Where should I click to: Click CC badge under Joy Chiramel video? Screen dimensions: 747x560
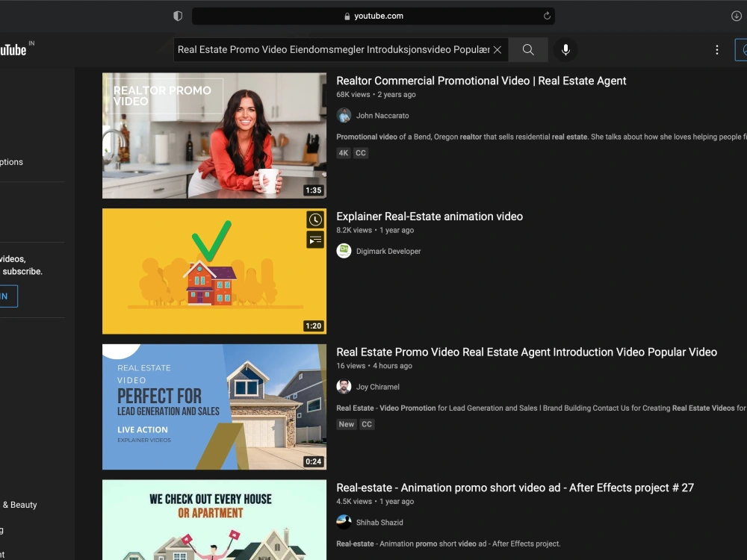click(x=366, y=424)
